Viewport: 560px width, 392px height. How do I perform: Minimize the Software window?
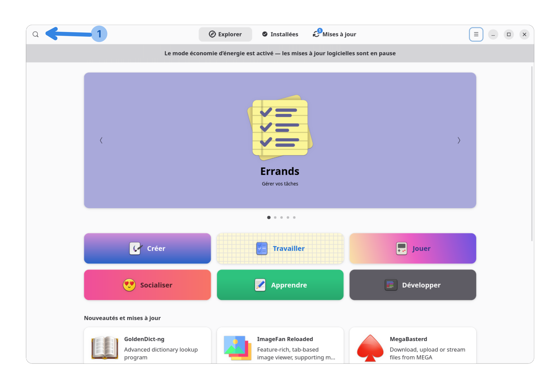coord(493,34)
